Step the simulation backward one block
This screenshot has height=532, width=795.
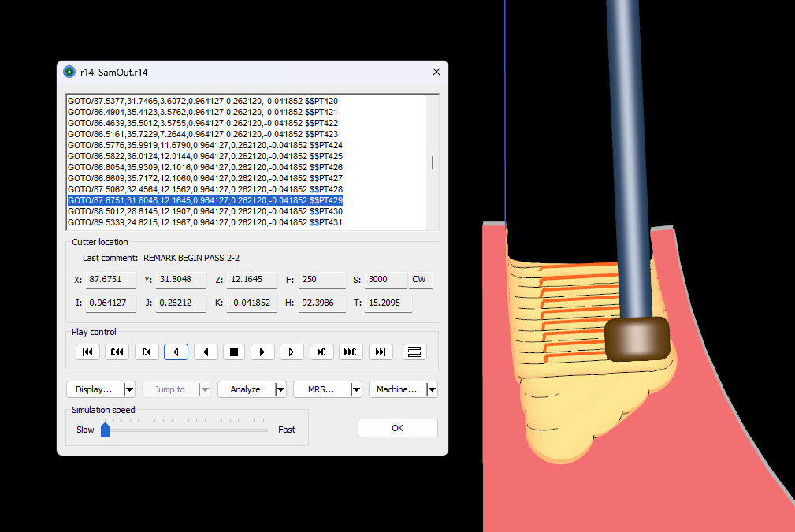tap(176, 352)
